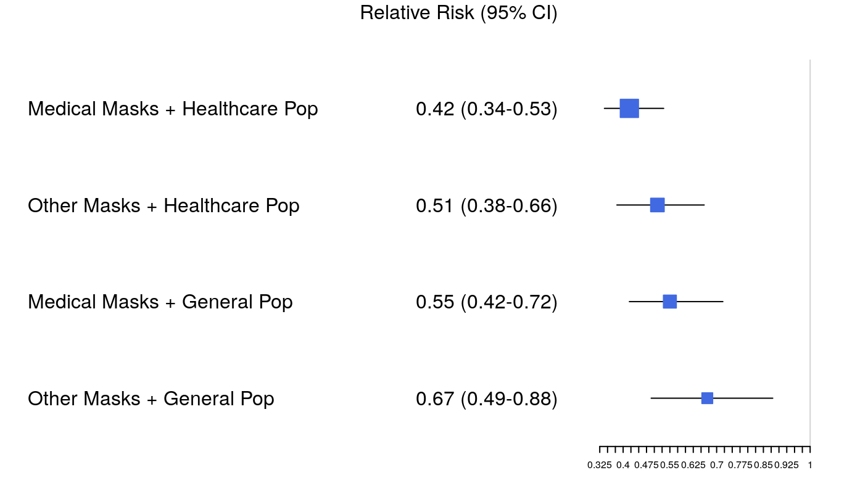Click the 0.625 axis tick label

(x=693, y=465)
